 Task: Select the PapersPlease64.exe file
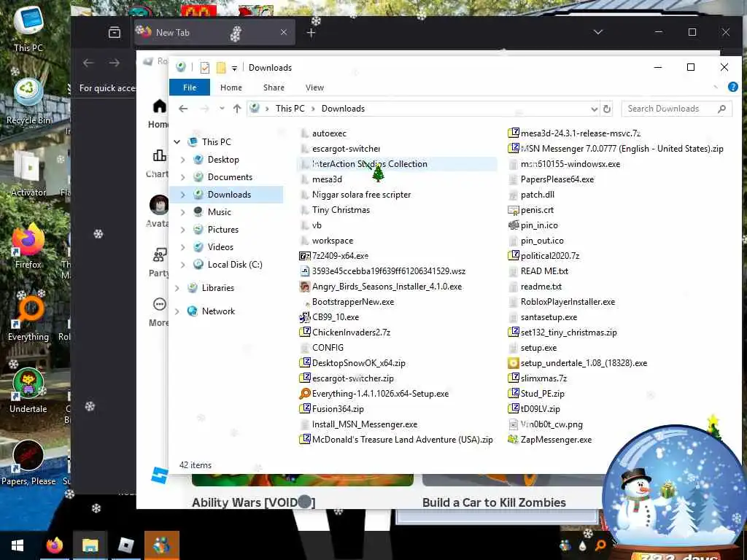(x=557, y=179)
